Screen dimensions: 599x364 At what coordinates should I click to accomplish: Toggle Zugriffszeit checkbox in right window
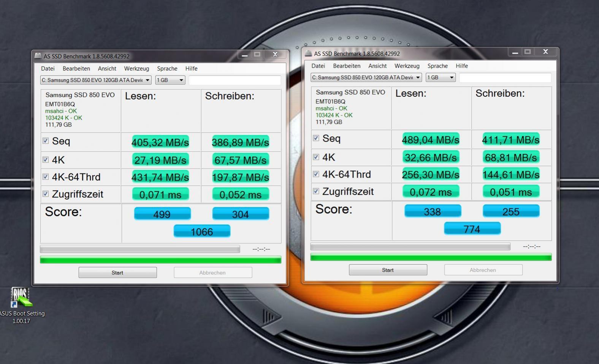point(316,191)
